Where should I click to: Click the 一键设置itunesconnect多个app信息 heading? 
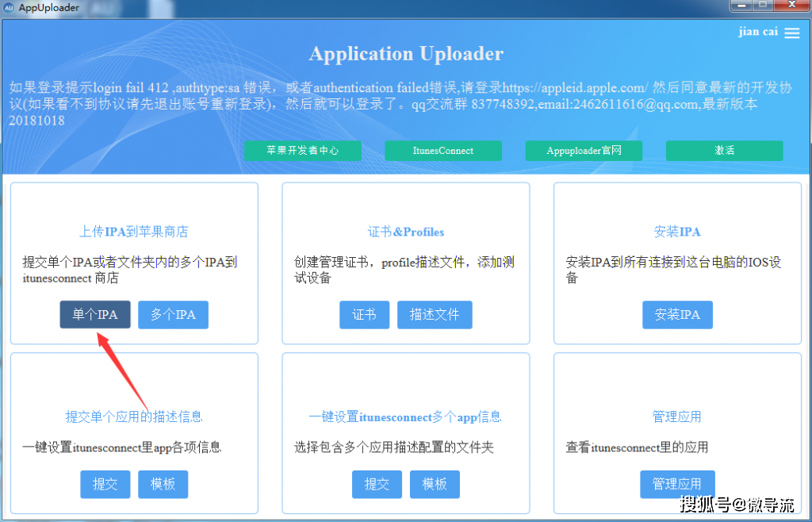pos(405,416)
